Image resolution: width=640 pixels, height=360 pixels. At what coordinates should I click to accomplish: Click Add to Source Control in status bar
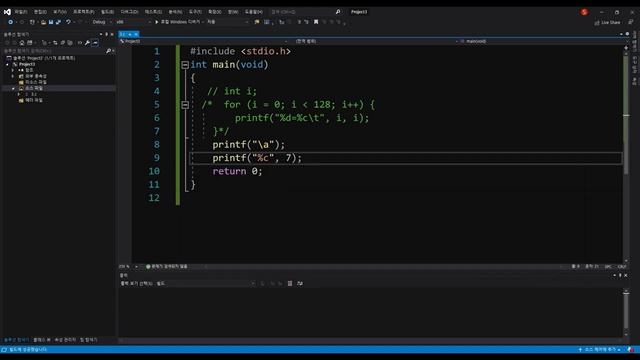599,350
